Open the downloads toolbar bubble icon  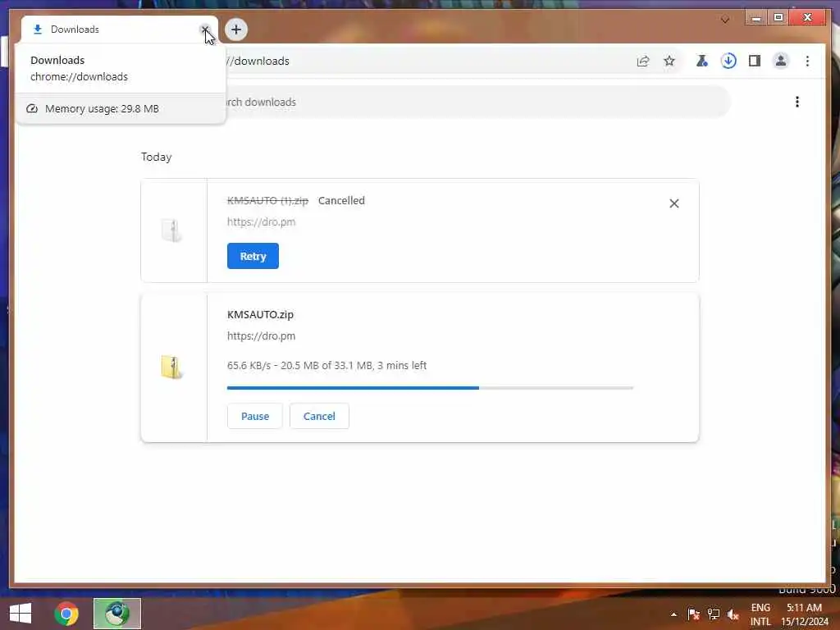[x=728, y=61]
